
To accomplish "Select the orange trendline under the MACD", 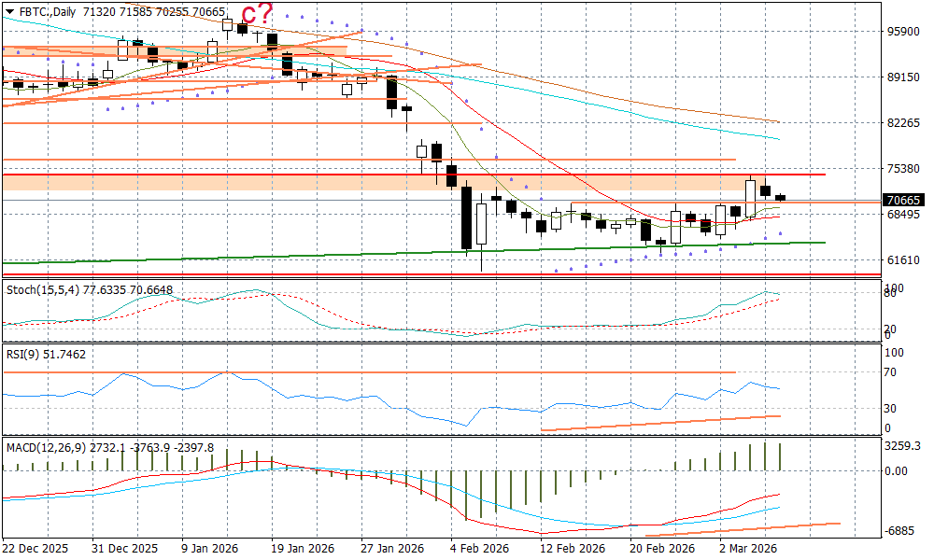I will (747, 529).
